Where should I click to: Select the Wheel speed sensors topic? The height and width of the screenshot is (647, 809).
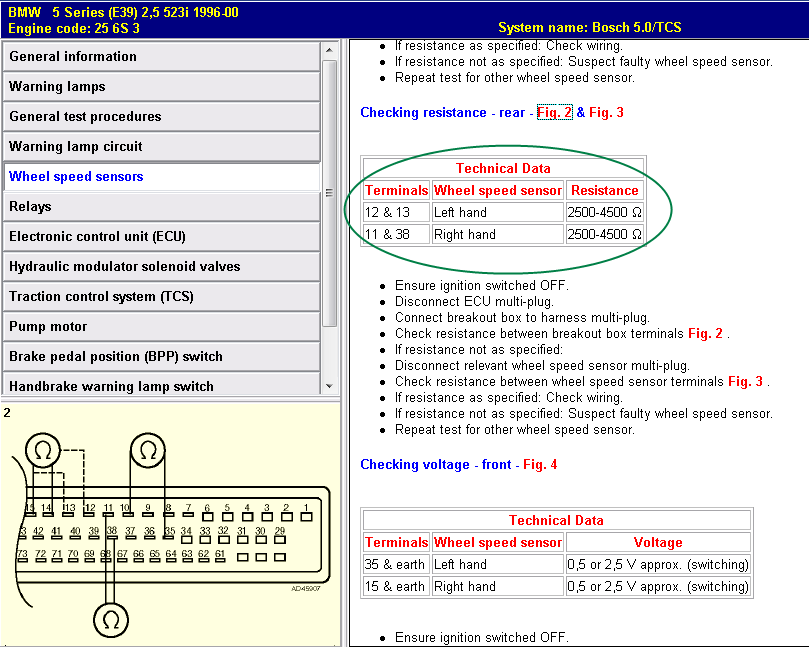pos(161,176)
